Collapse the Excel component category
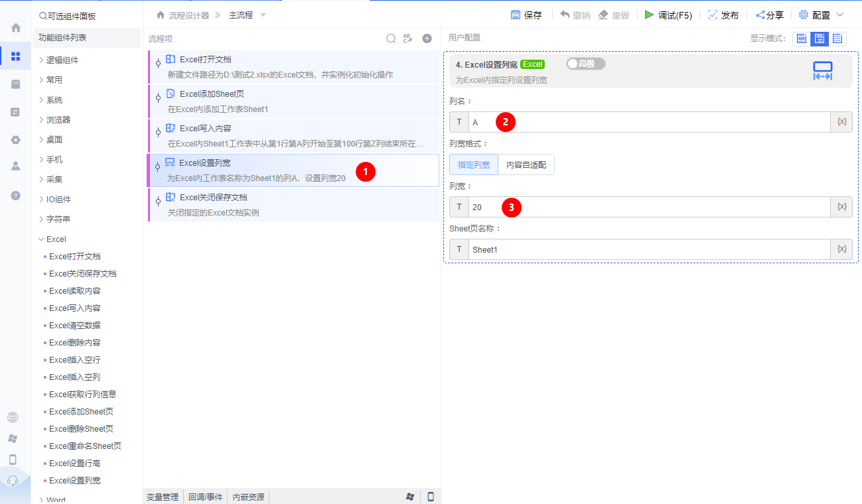 coord(41,239)
